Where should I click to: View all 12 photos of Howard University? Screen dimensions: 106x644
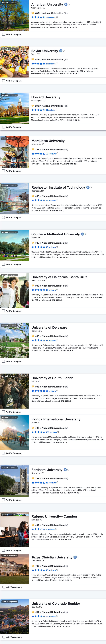pos(9,95)
